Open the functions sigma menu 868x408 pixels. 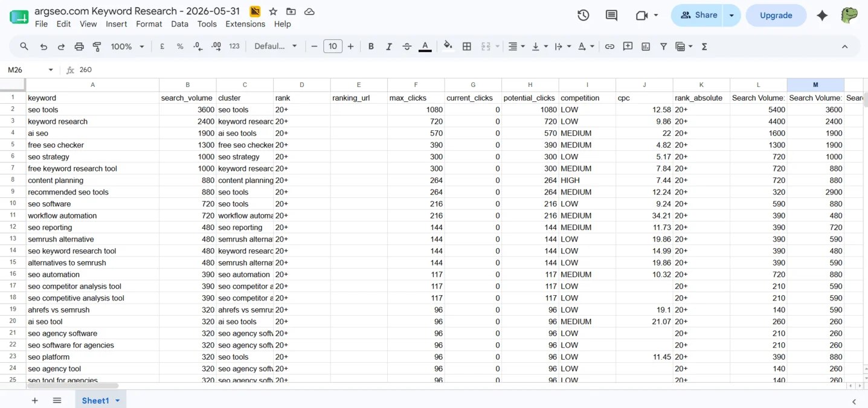click(704, 46)
